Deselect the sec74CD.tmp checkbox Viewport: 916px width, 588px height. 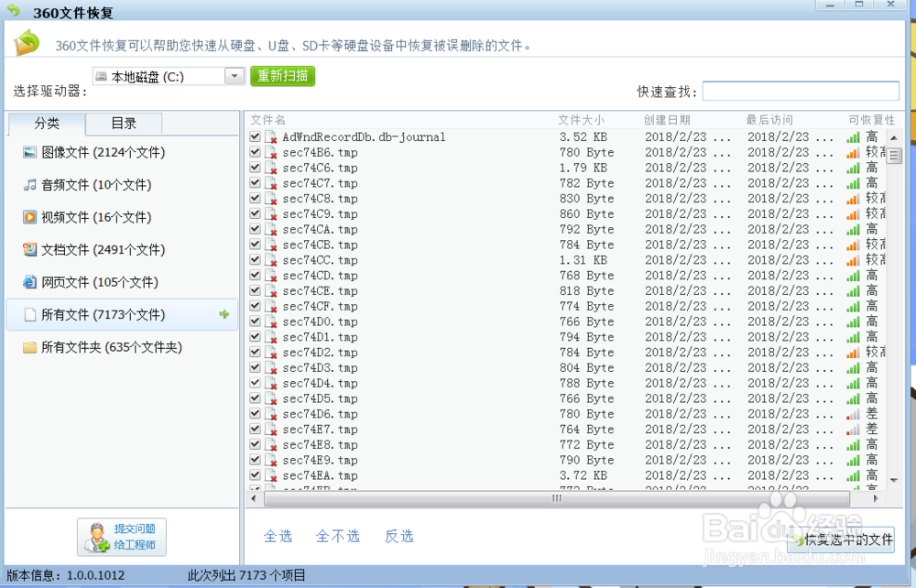click(256, 275)
